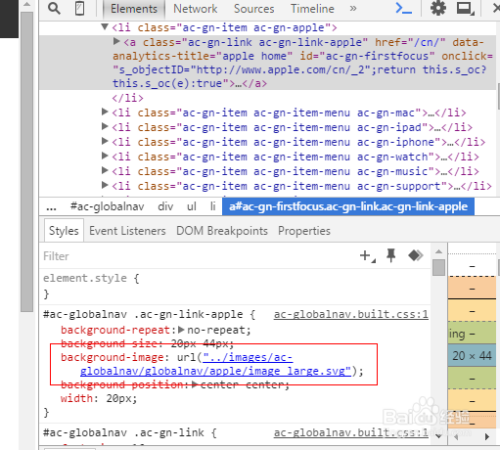The image size is (500, 450).
Task: Click the page's left vertical scrollbar
Action: tap(27, 162)
